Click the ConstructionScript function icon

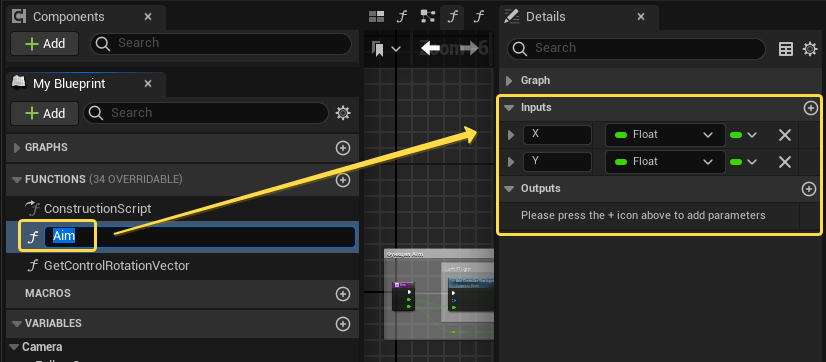coord(33,208)
